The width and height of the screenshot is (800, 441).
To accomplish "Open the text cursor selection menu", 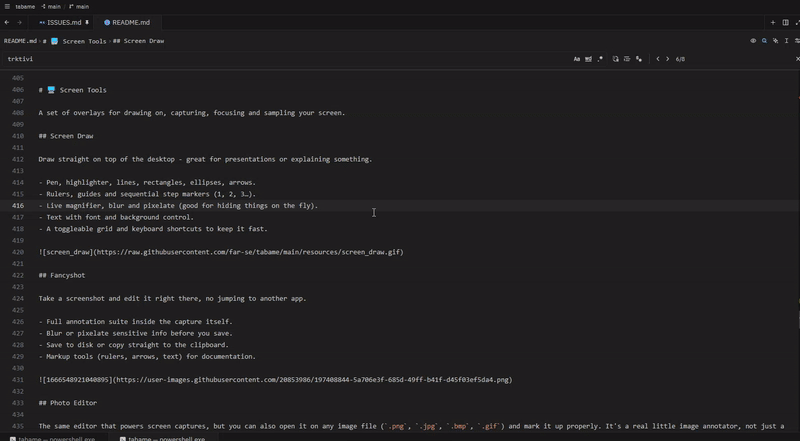I will pyautogui.click(x=786, y=41).
